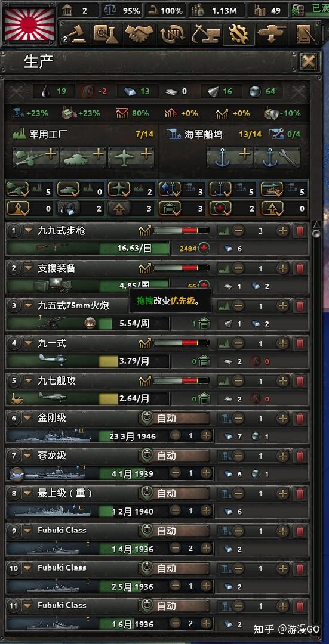Select the production gears icon
Image resolution: width=329 pixels, height=644 pixels.
tap(238, 34)
